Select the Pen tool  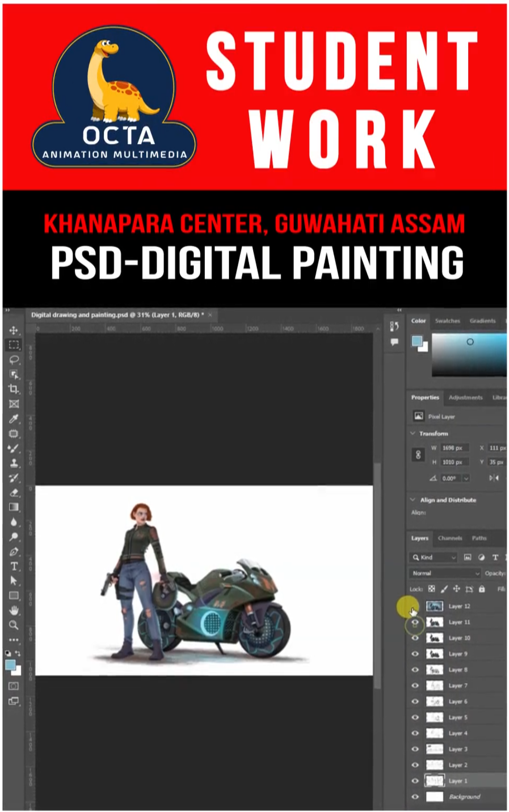coord(14,552)
